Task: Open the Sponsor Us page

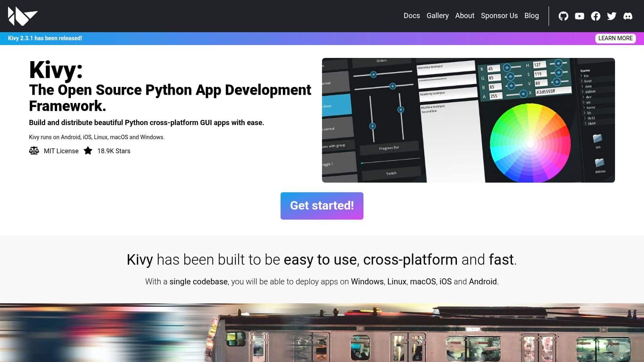Action: tap(500, 16)
